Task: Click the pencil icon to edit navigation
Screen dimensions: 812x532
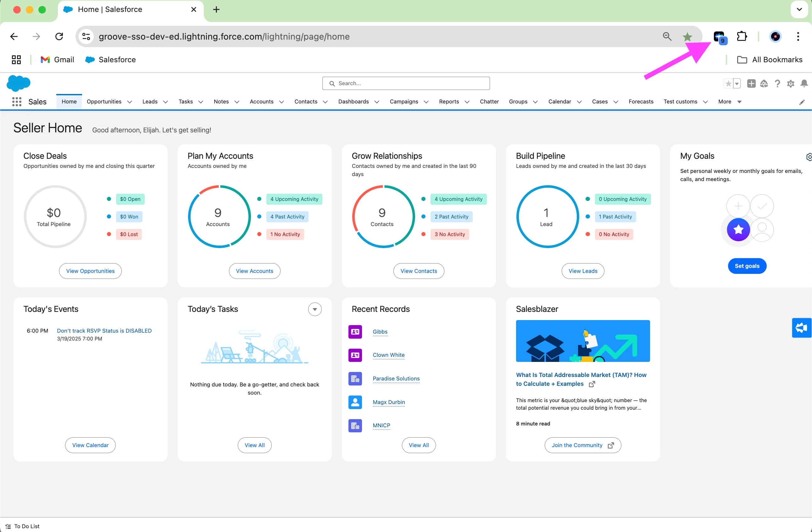Action: [x=802, y=102]
